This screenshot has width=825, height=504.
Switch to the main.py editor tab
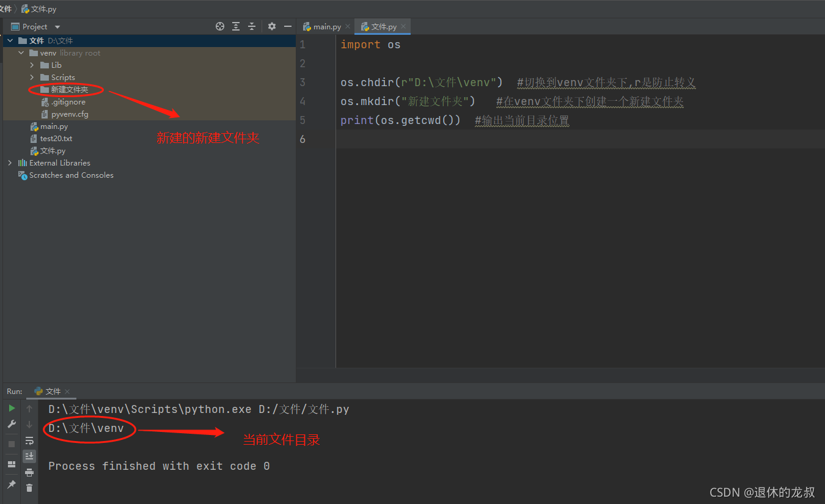click(327, 26)
